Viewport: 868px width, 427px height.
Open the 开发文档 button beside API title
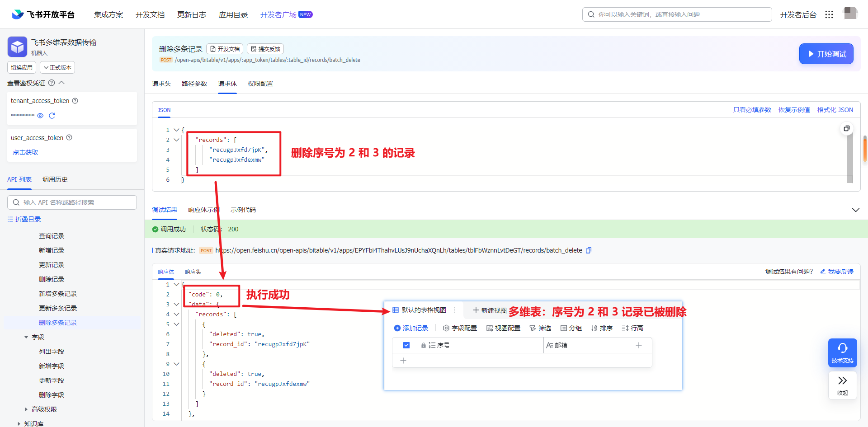225,49
